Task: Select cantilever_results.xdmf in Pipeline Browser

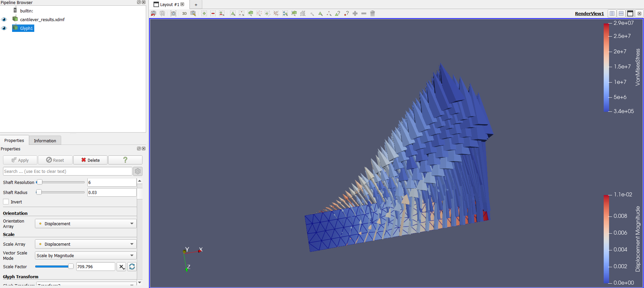Action: (x=42, y=19)
